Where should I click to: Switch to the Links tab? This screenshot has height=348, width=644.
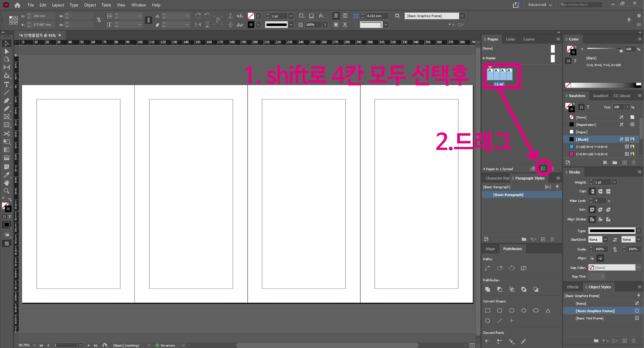tap(510, 39)
